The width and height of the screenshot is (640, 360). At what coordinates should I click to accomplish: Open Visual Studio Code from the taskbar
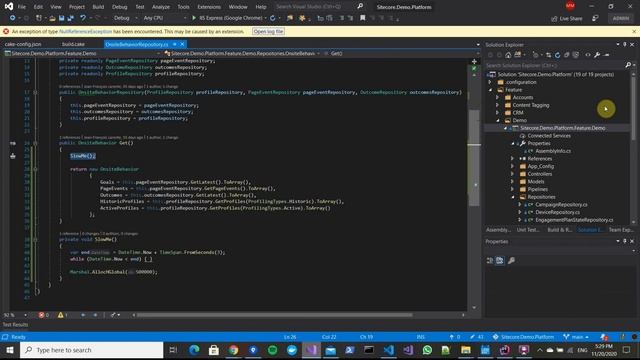(388, 350)
